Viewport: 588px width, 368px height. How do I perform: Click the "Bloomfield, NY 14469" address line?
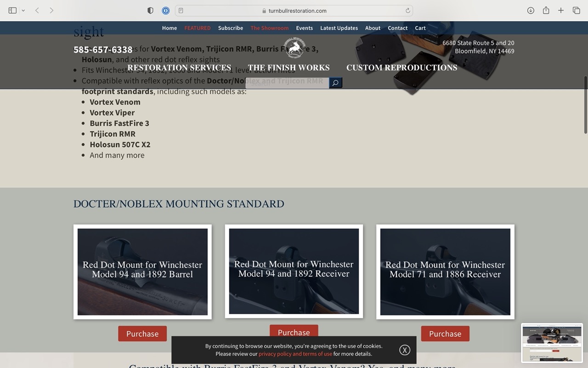click(485, 51)
